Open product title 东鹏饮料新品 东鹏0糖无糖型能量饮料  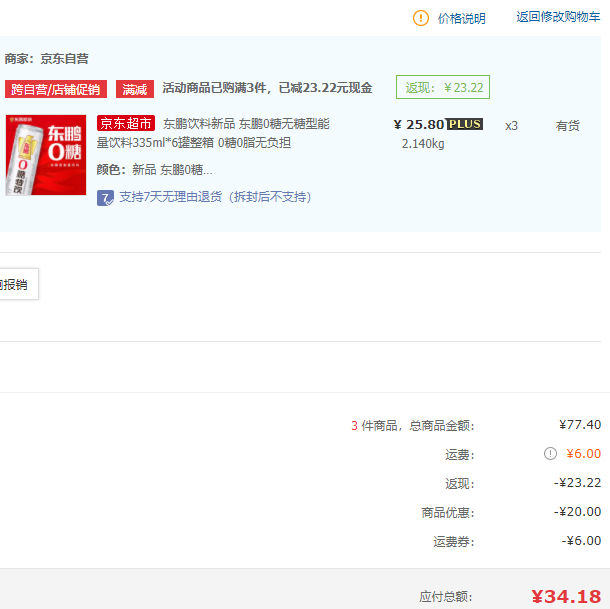pyautogui.click(x=213, y=133)
